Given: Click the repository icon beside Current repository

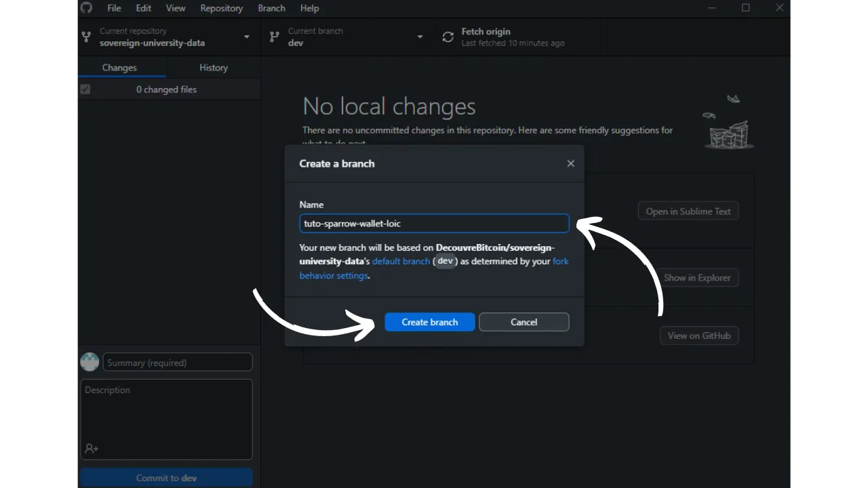Looking at the screenshot, I should (86, 37).
